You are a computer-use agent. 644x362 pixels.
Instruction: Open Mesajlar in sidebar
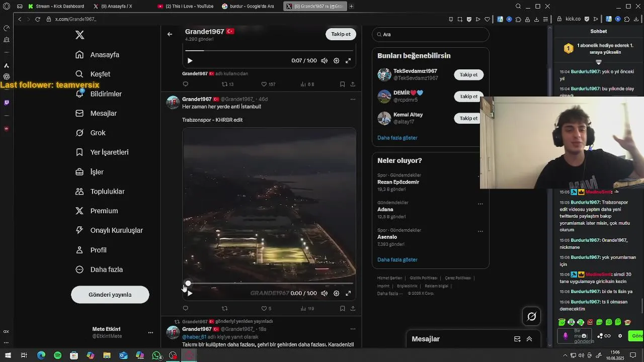tap(96, 114)
